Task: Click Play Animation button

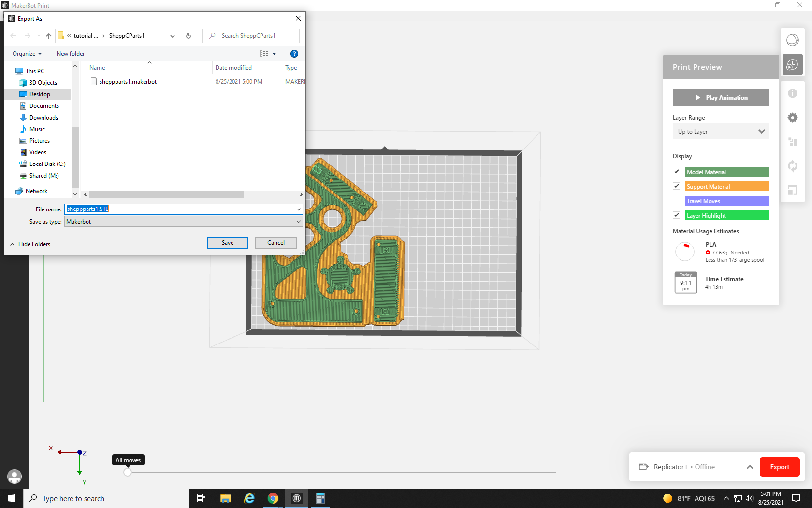Action: [x=721, y=97]
